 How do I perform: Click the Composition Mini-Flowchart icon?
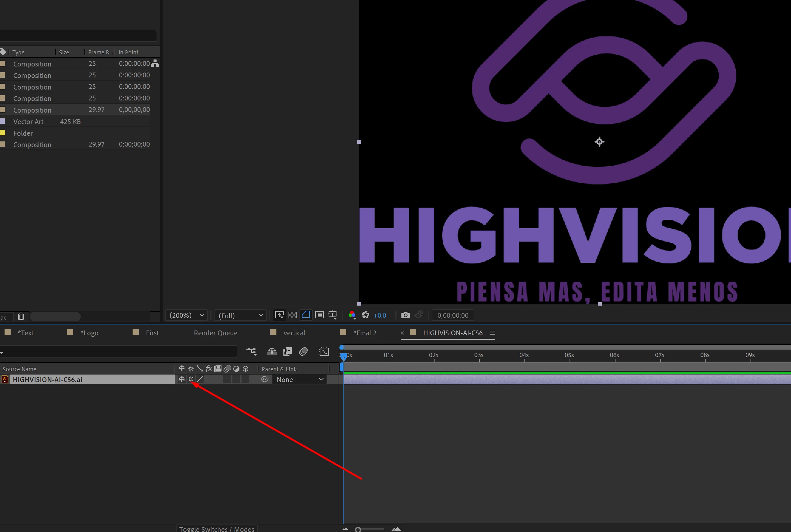click(251, 351)
